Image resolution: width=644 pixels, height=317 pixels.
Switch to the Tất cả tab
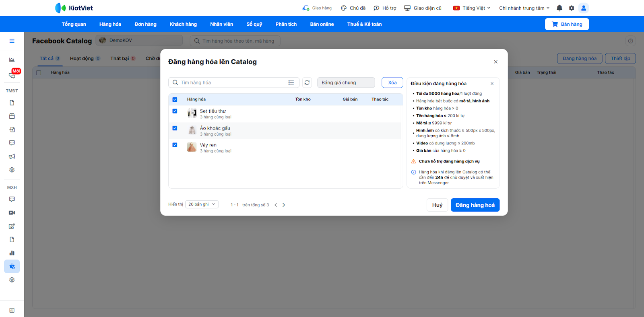(x=50, y=59)
